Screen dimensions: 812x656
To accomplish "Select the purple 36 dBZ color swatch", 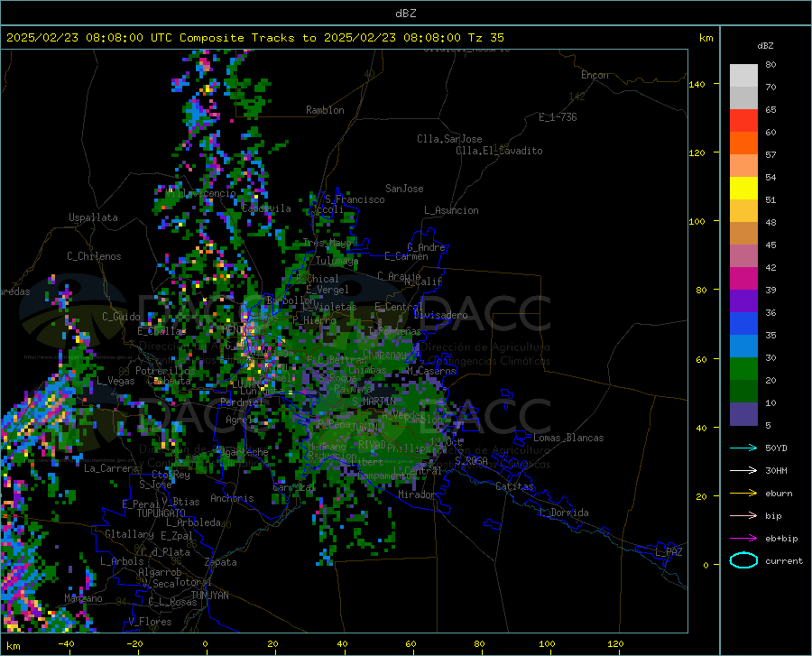I will 743,301.
